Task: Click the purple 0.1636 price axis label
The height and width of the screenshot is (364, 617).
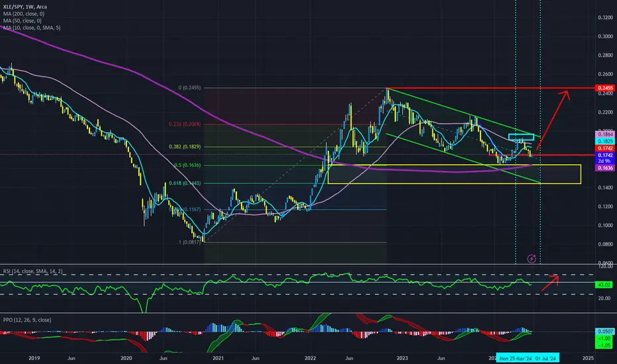Action: coord(605,168)
